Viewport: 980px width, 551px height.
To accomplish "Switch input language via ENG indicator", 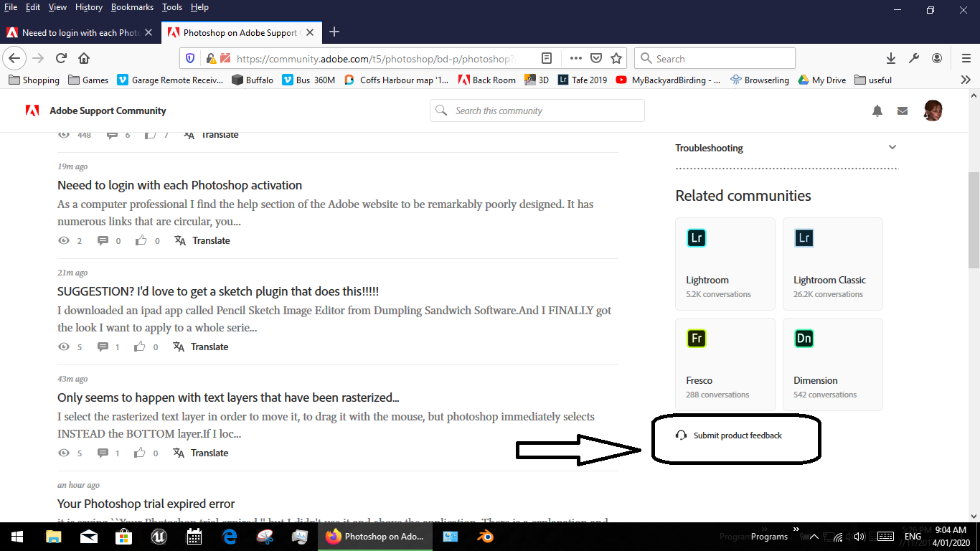I will [913, 536].
